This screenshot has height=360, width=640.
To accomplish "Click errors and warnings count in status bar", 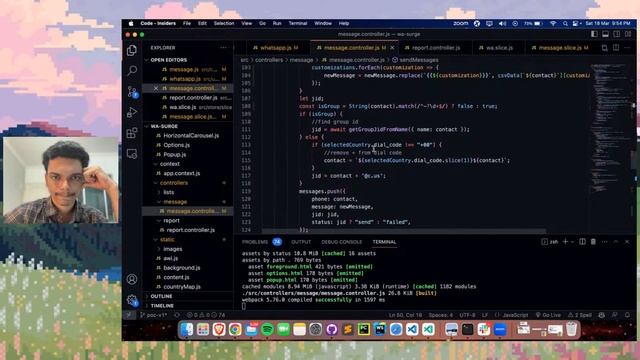I will (206, 315).
